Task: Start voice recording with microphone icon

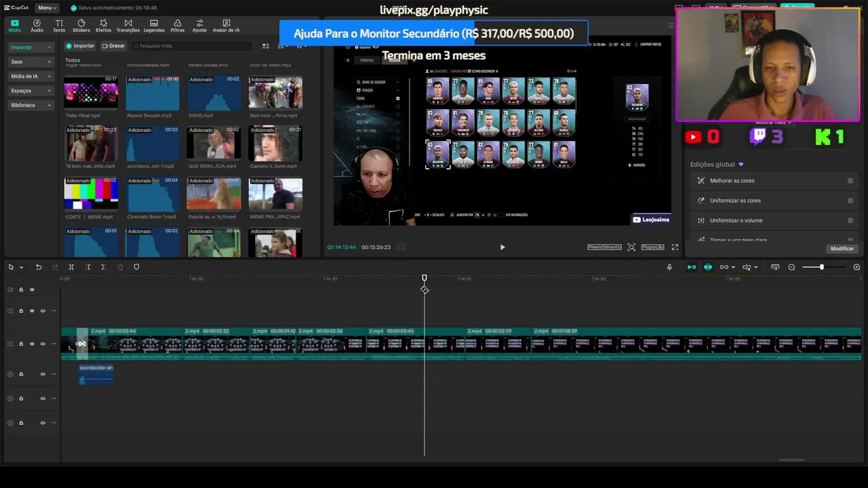Action: coord(669,267)
